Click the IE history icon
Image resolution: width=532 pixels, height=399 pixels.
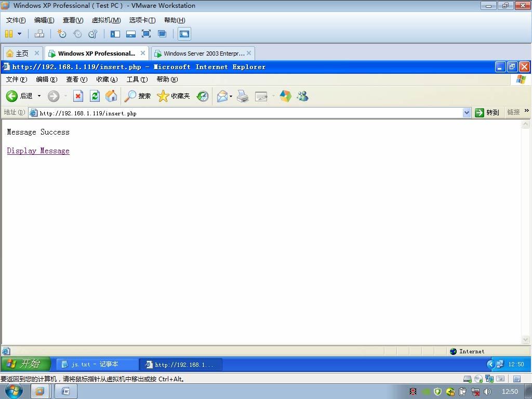203,96
